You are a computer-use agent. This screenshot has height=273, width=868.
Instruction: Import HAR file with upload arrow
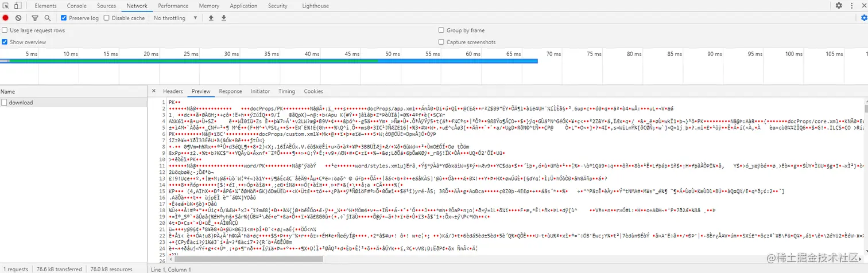pos(211,18)
